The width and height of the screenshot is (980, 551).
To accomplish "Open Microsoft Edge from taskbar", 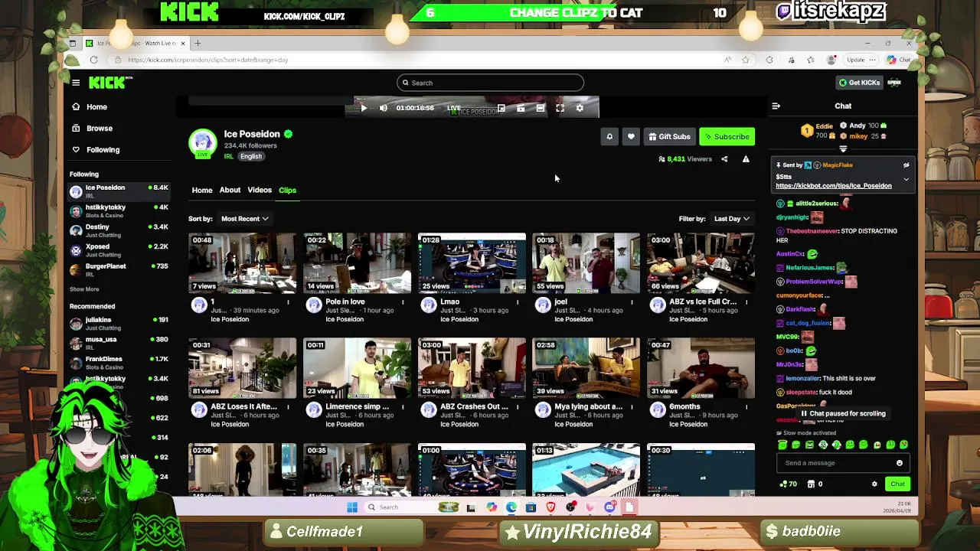I will [x=511, y=507].
